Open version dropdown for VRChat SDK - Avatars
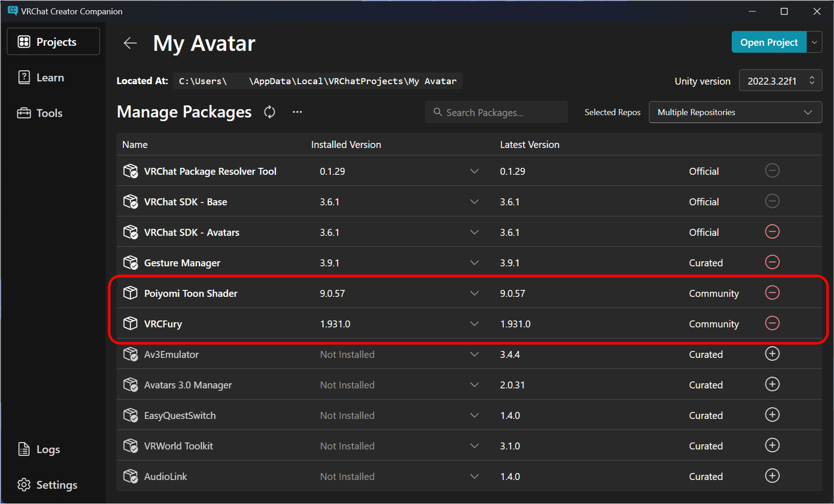The height and width of the screenshot is (504, 834). 474,232
